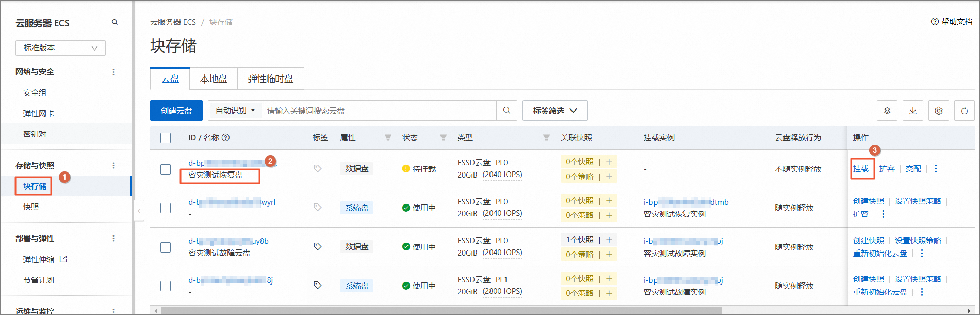Click the 请输入关键词搜索云盘 search field

(379, 111)
